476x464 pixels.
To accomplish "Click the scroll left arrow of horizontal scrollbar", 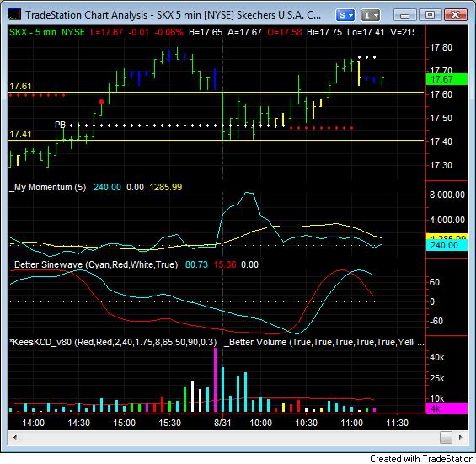I will click(15, 437).
